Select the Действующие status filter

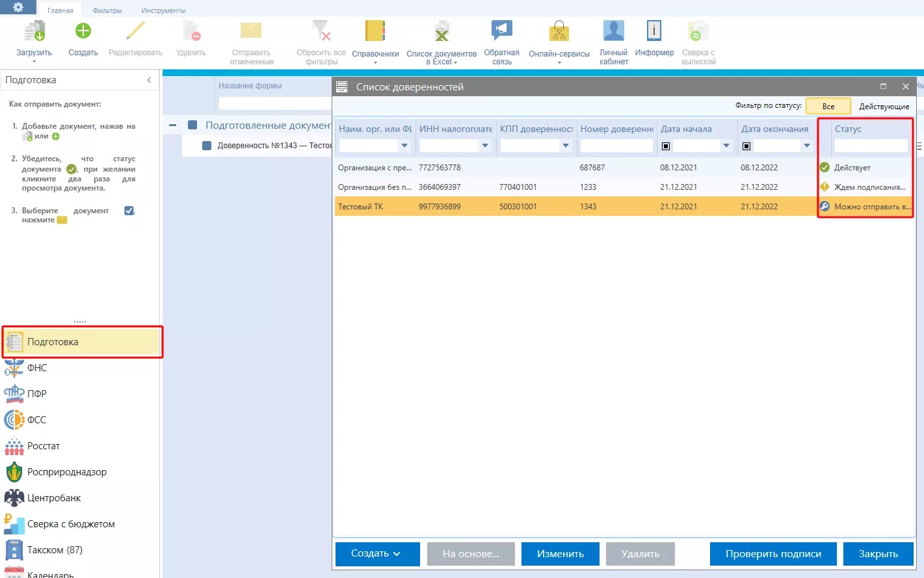(884, 106)
